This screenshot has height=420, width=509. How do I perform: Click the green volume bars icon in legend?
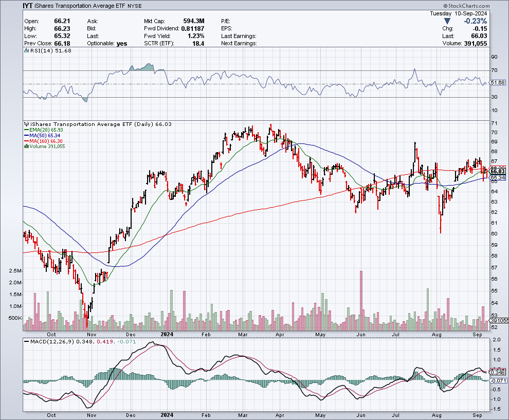(26, 147)
